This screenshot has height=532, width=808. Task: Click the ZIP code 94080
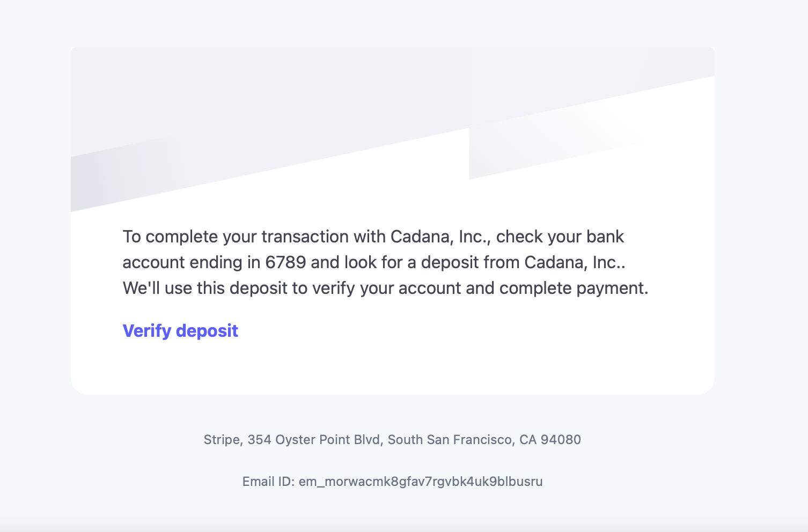[561, 440]
